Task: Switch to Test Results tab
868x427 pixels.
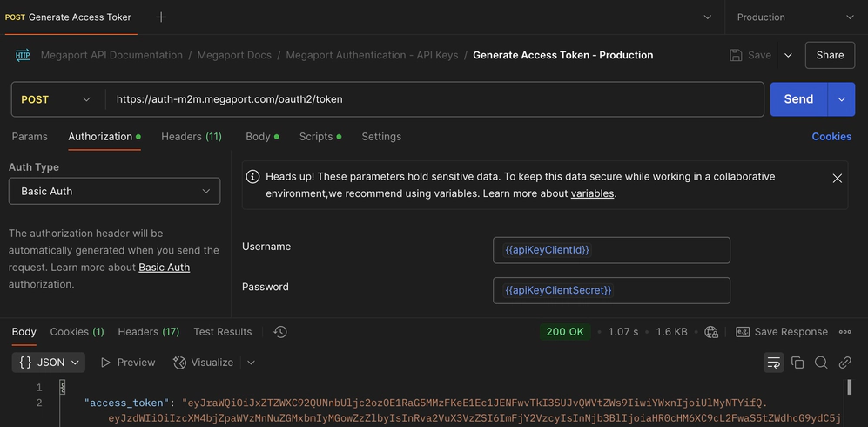Action: (223, 332)
